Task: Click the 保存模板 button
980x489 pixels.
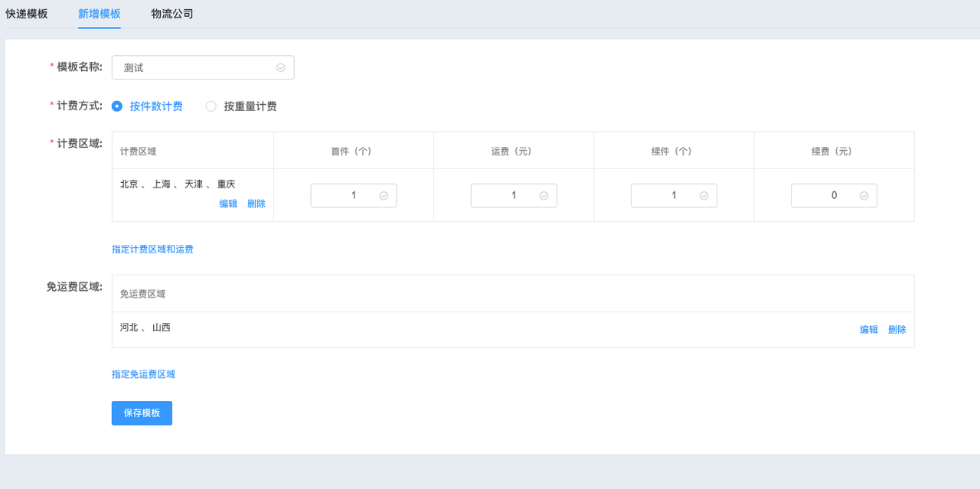Action: tap(142, 413)
